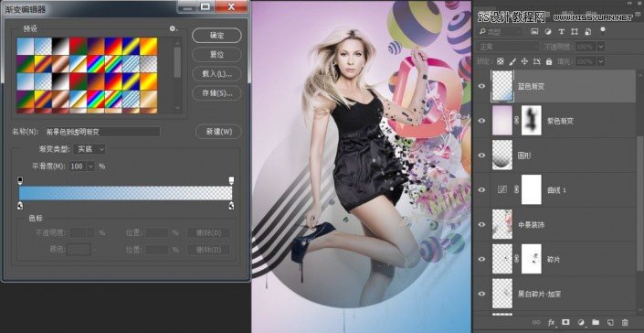
Task: Toggle the layer filtering on/off switch
Action: point(603,31)
